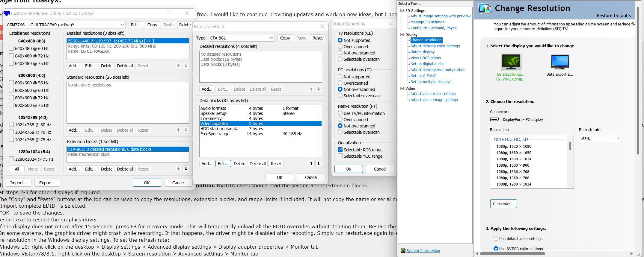Select the LG Electronics G-SYNC display icon

511,62
